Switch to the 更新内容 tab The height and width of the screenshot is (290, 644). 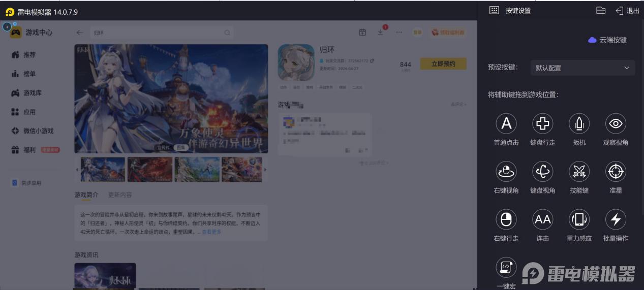[120, 195]
